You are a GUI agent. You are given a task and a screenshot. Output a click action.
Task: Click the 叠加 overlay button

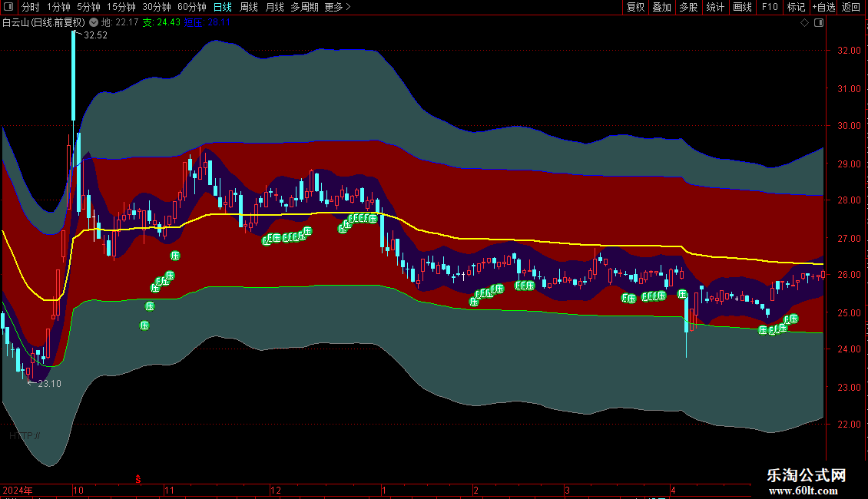pos(661,7)
